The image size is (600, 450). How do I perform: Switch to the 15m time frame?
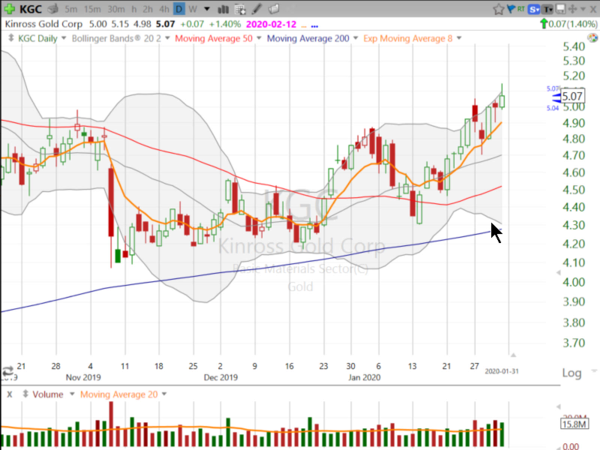pos(92,9)
